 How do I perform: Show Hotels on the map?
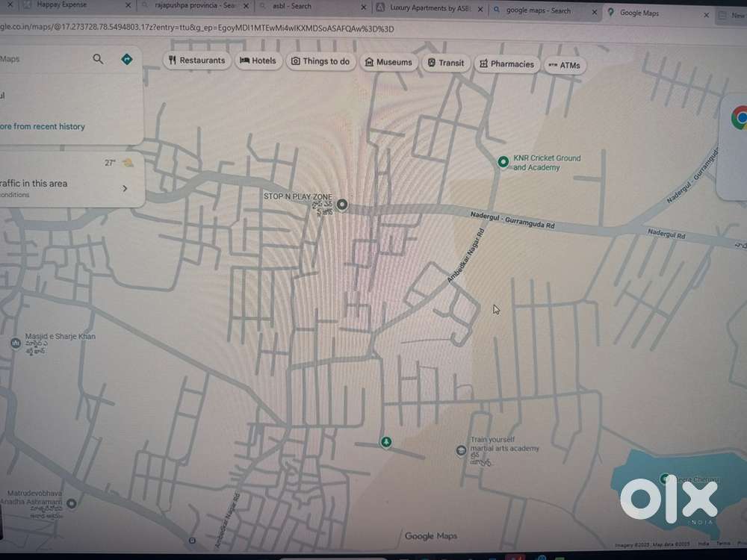(x=258, y=61)
